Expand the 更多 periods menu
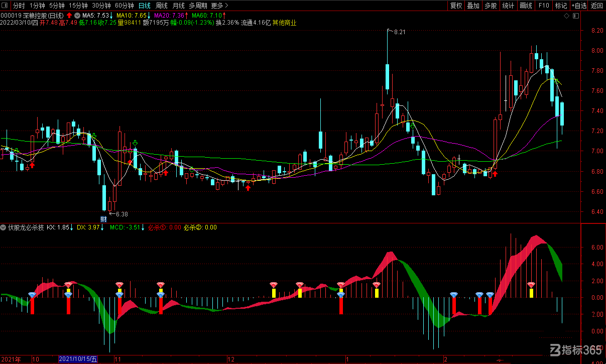606x364 pixels. [x=219, y=6]
